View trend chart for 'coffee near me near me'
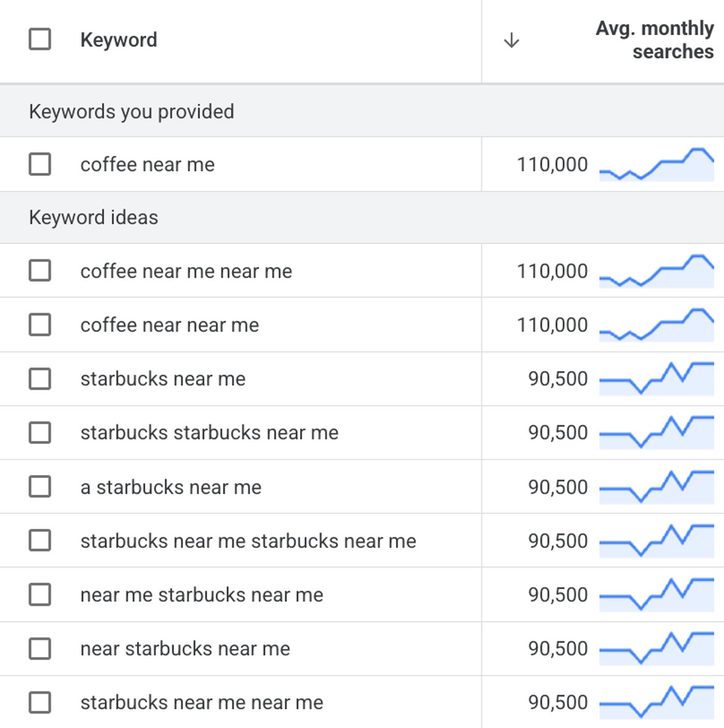724x728 pixels. click(657, 271)
